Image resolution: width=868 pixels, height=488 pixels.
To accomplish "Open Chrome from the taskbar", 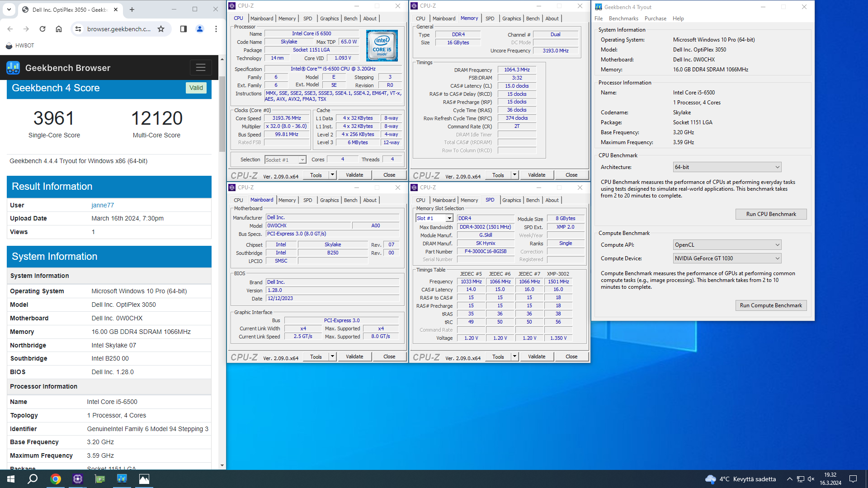I will 56,479.
